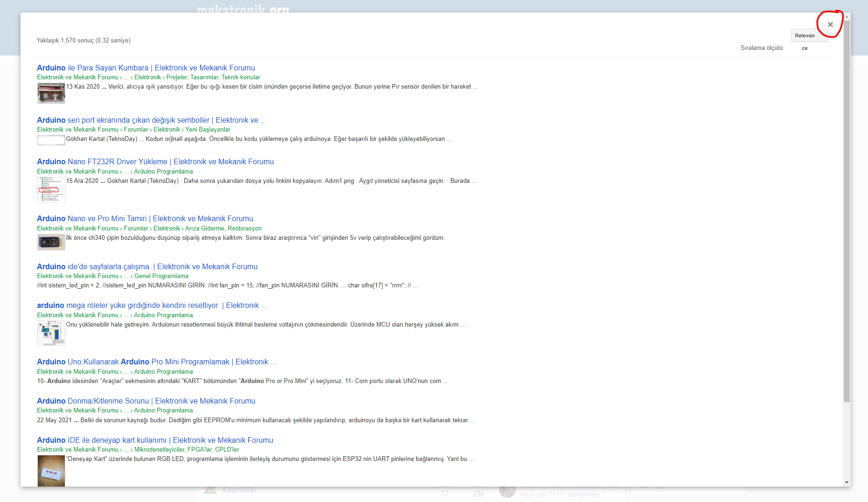Click the FT232R driver result thumbnail
This screenshot has width=868, height=502.
(51, 189)
